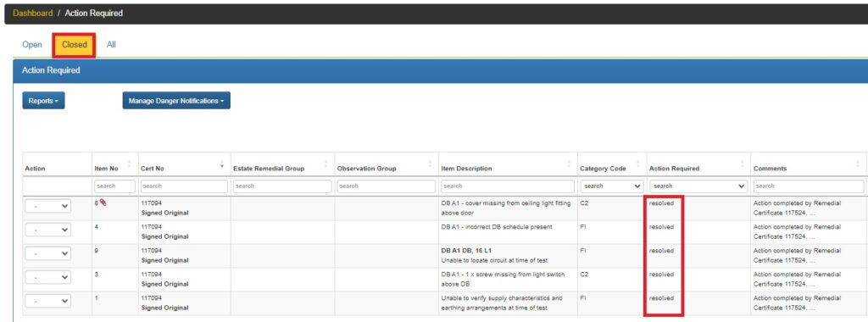The height and width of the screenshot is (322, 868).
Task: Click the Cert No search field
Action: [184, 186]
